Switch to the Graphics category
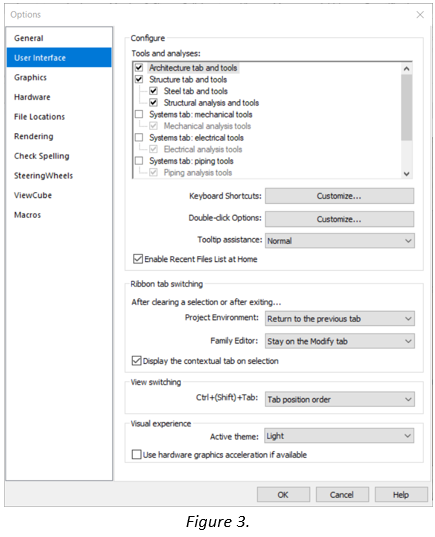The width and height of the screenshot is (435, 537). tap(59, 77)
